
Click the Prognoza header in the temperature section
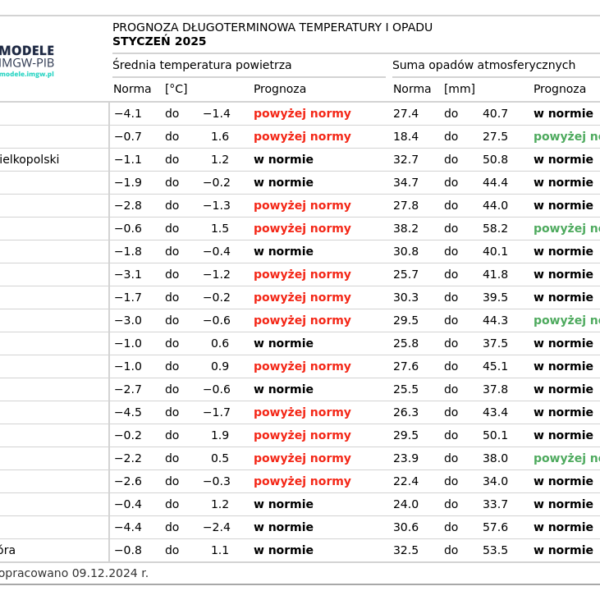279,89
